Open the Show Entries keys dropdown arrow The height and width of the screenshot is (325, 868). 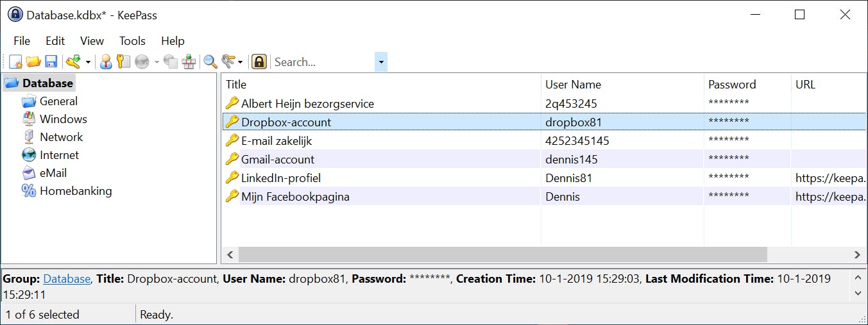pos(241,62)
